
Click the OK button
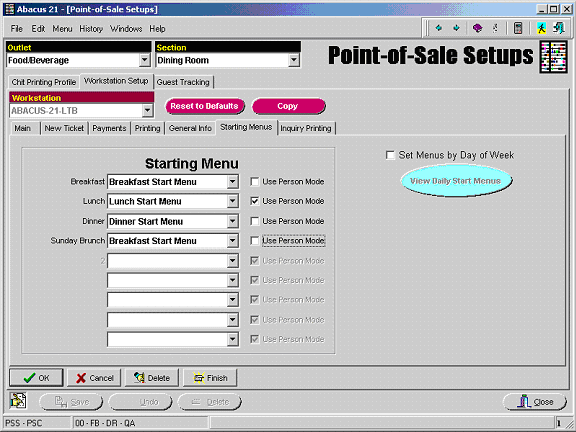(x=36, y=378)
